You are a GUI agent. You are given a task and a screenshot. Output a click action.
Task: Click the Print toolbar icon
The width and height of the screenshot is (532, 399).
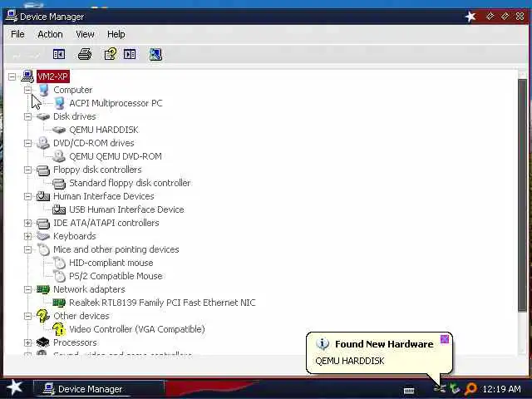tap(85, 54)
